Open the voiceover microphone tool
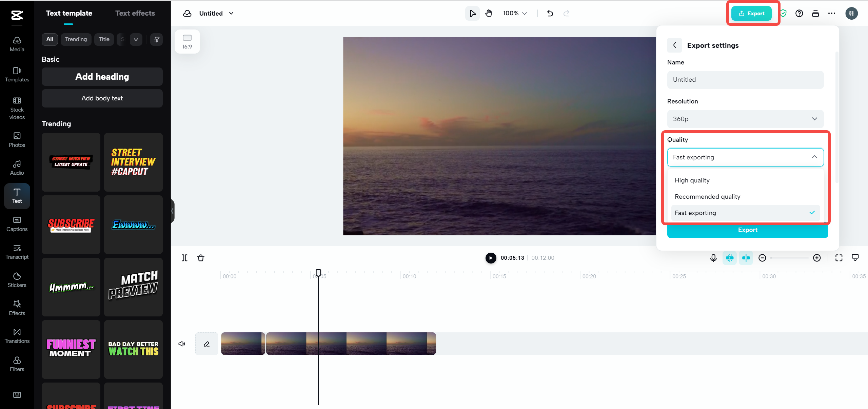Image resolution: width=868 pixels, height=409 pixels. click(x=714, y=258)
